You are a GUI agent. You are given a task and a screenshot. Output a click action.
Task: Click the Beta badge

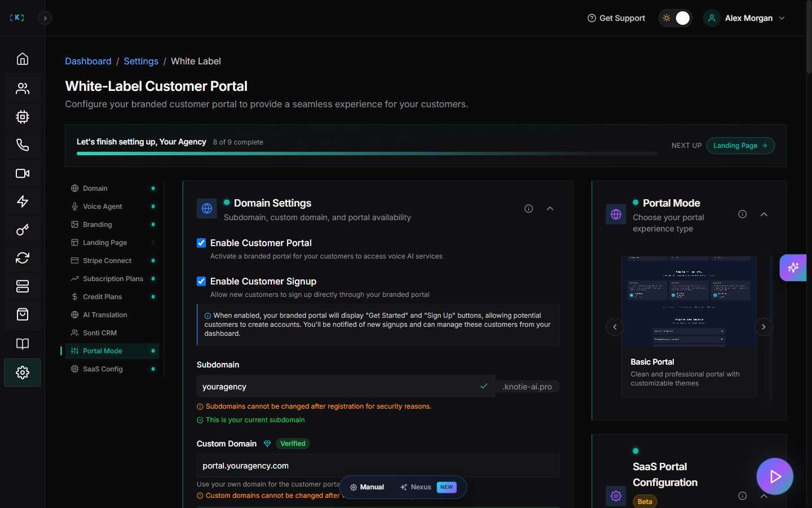(645, 501)
